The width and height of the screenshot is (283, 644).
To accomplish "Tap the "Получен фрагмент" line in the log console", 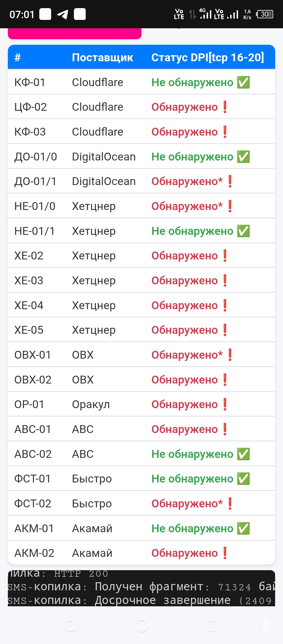I will click(141, 587).
